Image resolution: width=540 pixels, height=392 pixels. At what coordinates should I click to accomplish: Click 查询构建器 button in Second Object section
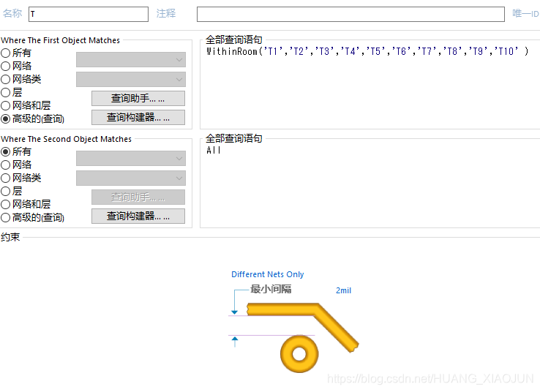pos(138,216)
